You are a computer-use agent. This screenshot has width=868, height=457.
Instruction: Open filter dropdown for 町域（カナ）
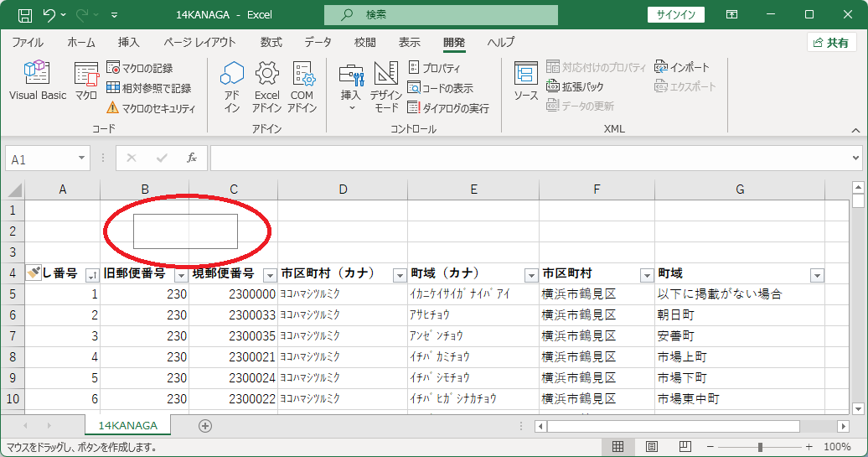(531, 275)
